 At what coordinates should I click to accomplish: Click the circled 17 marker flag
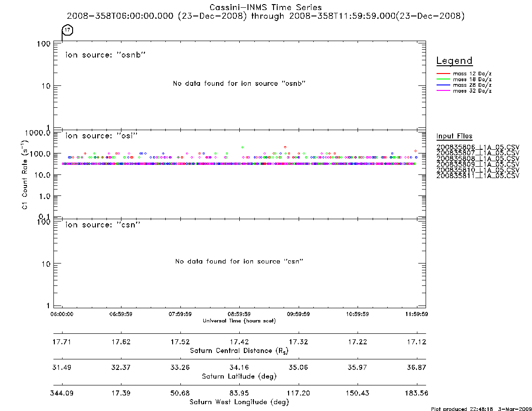point(68,30)
